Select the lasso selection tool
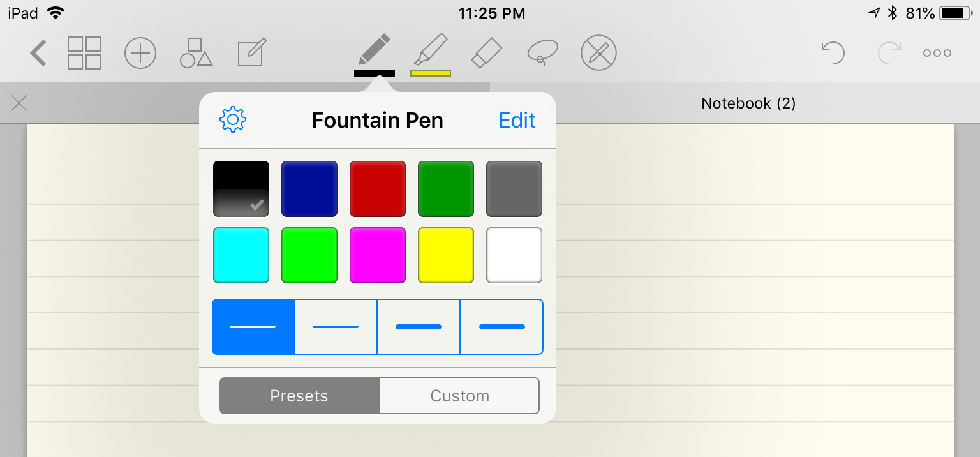Viewport: 980px width, 457px height. tap(542, 52)
